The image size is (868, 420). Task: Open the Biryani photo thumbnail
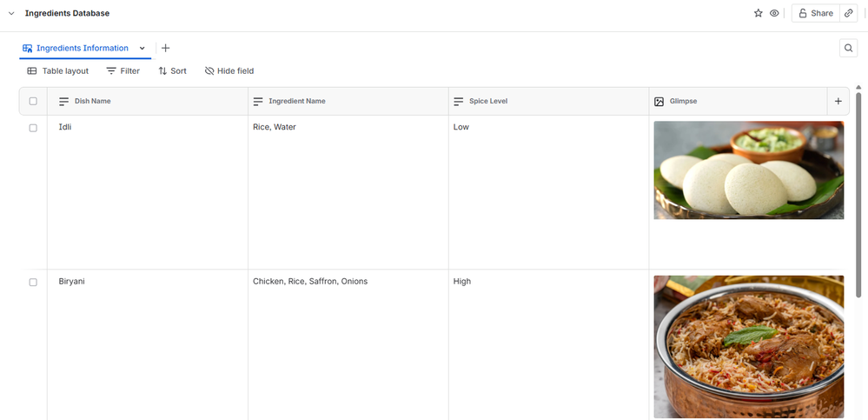coord(748,347)
